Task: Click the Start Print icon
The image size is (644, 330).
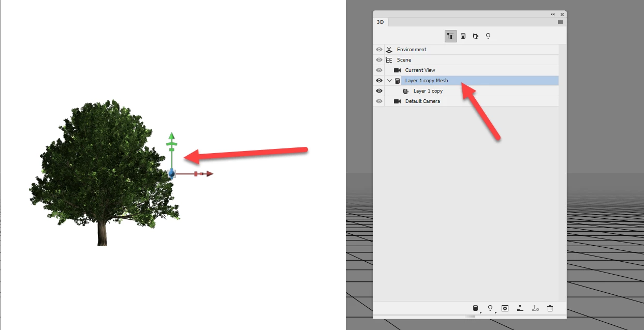Action: 520,308
